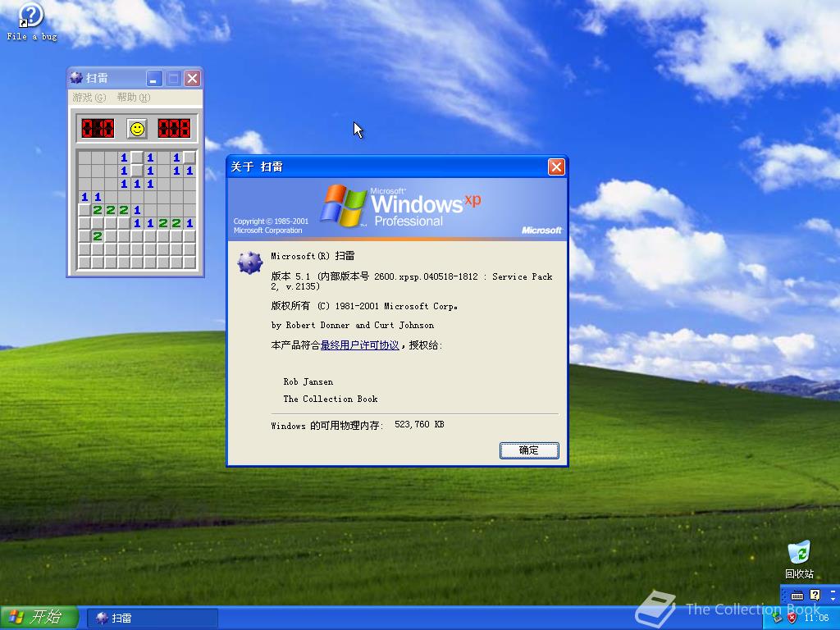Click the 'by Robert Donner and Curt Johnson' line

pyautogui.click(x=353, y=325)
